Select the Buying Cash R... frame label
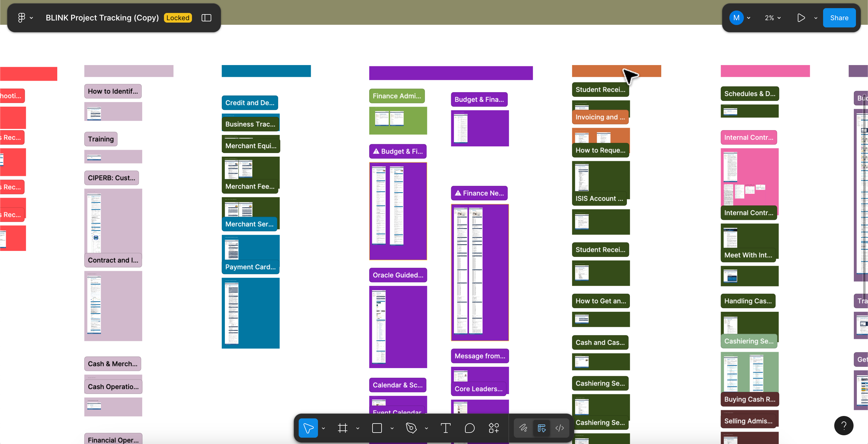 (x=750, y=399)
